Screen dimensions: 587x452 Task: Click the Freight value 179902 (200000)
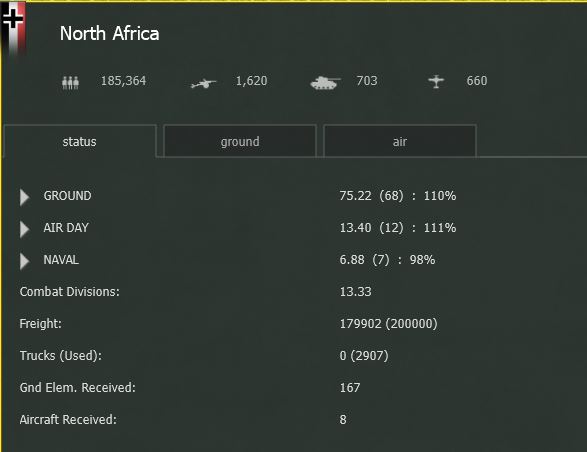point(389,324)
